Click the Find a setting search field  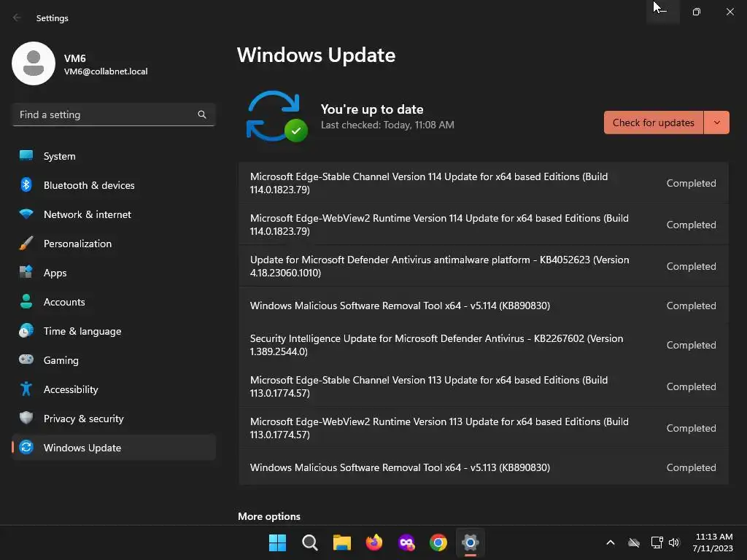(114, 114)
